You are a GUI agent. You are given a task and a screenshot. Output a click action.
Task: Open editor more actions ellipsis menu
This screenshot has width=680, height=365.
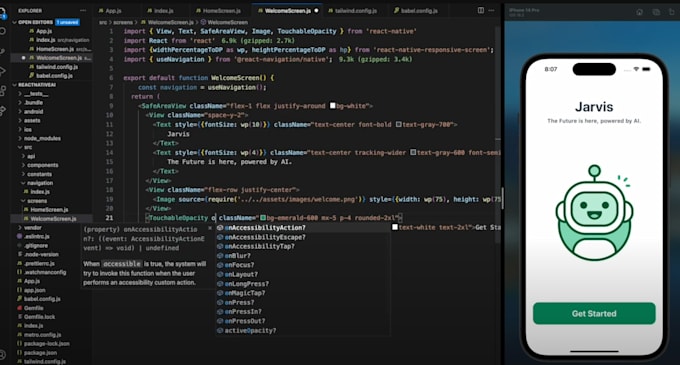coord(491,10)
